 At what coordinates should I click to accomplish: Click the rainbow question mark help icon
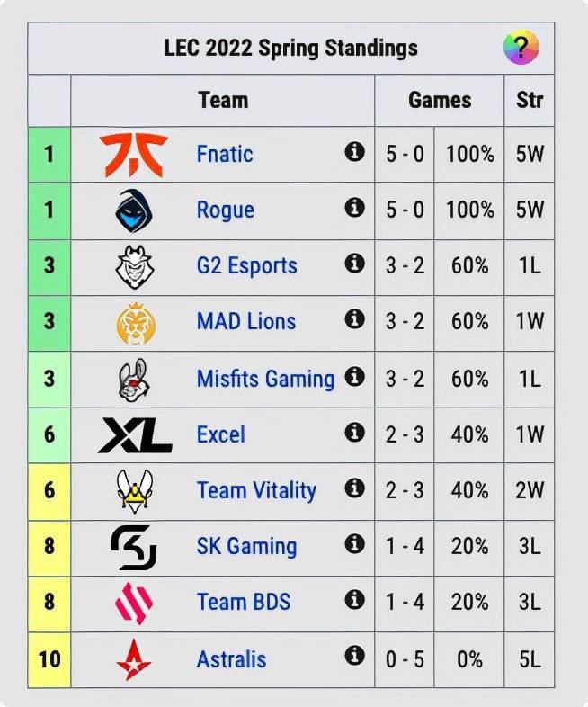click(x=521, y=47)
